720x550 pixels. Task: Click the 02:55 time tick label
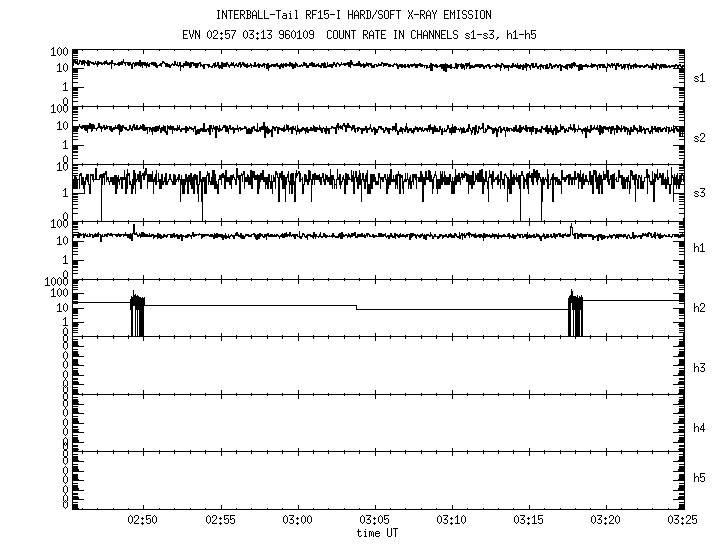click(x=221, y=521)
